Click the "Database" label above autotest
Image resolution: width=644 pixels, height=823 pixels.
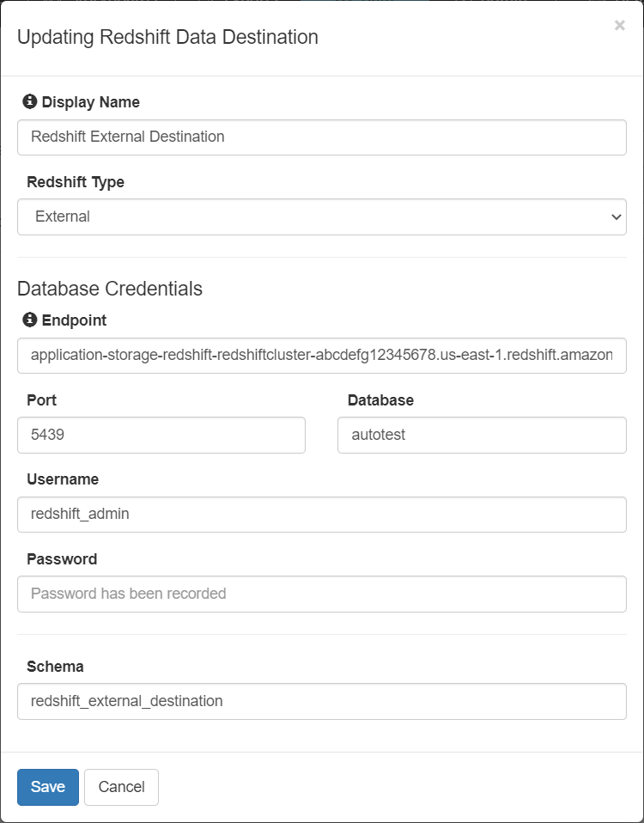(x=380, y=400)
